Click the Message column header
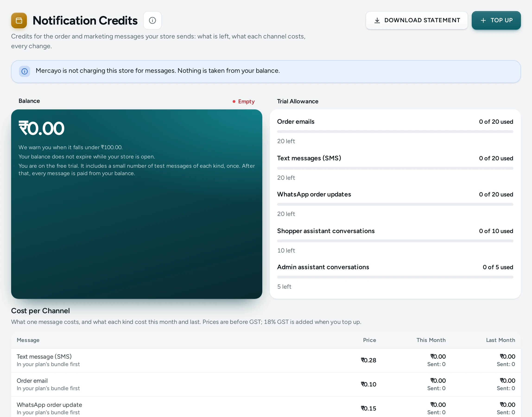532x417 pixels. click(x=28, y=340)
